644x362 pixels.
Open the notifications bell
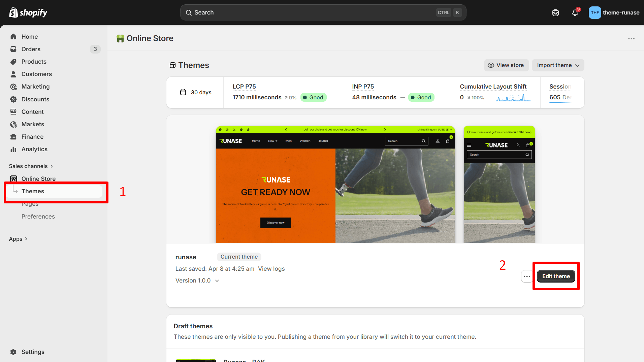point(575,12)
